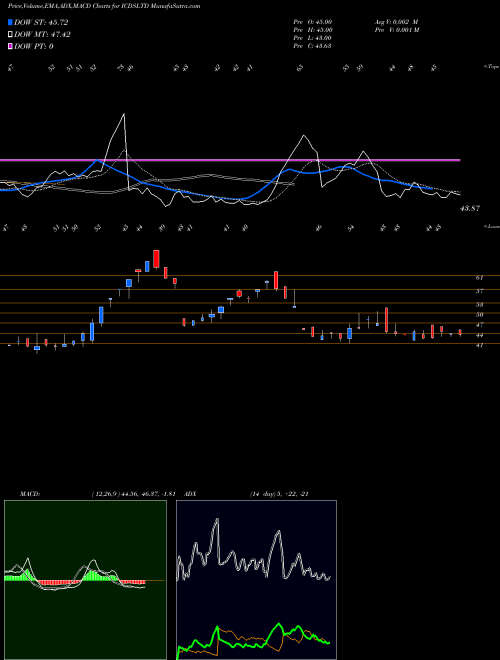This screenshot has width=500, height=660.
Task: Click the 43.87 last EMA value label
Action: point(470,208)
